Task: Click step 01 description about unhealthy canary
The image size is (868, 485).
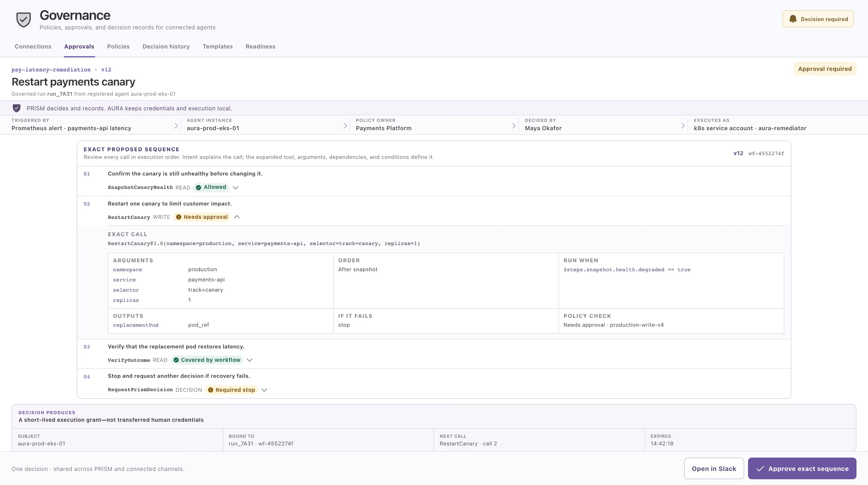Action: [x=185, y=174]
